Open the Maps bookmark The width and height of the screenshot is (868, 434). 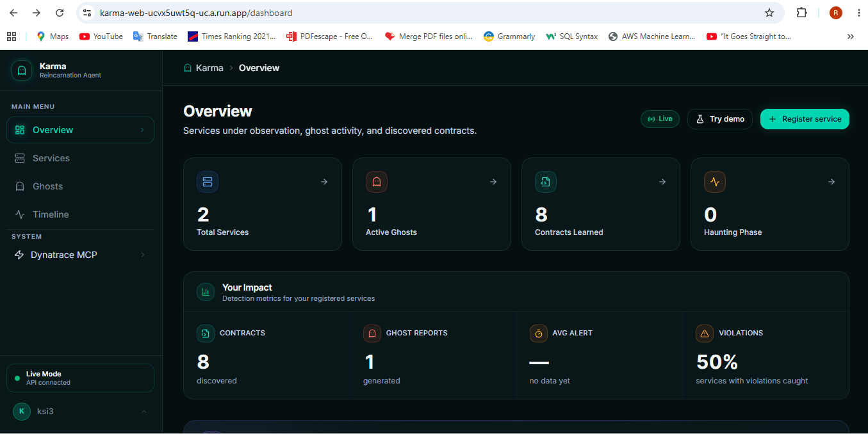click(x=53, y=36)
